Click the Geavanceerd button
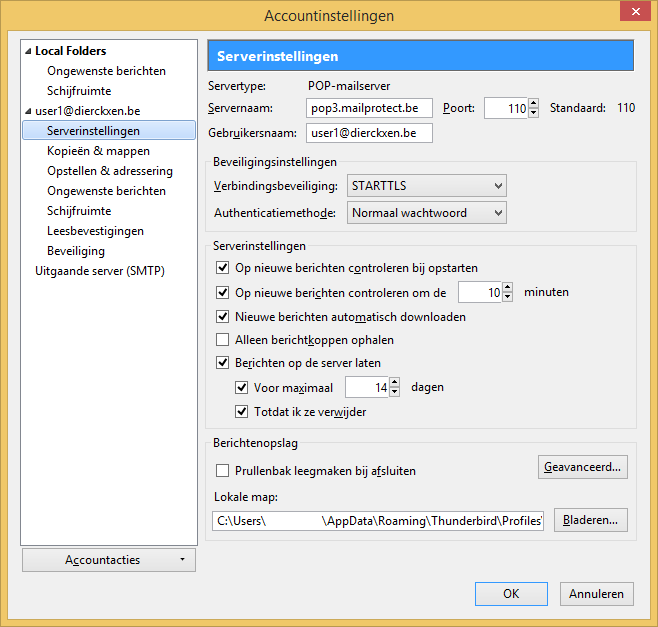Viewport: 658px width, 627px height. 583,466
